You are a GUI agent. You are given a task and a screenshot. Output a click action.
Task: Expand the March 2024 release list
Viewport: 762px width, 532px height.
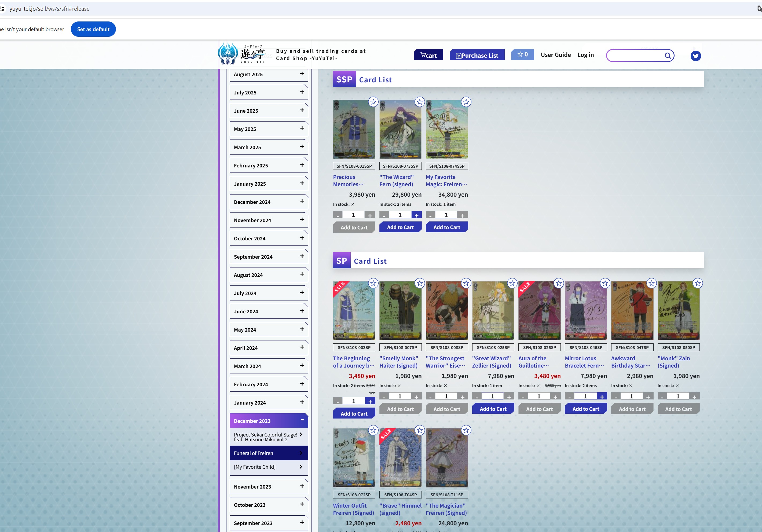pyautogui.click(x=269, y=366)
